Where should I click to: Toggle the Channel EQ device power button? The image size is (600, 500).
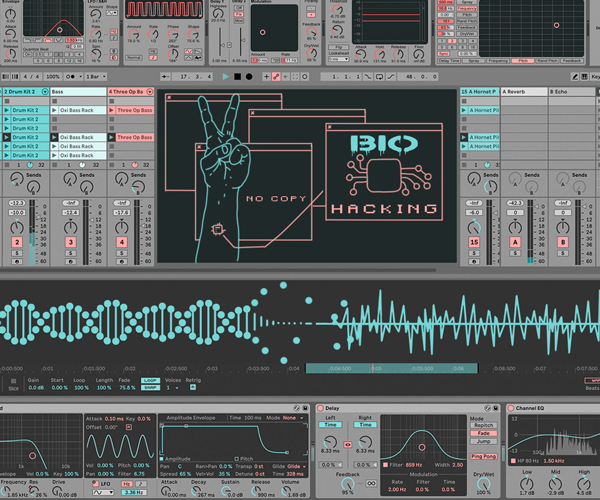tap(510, 408)
